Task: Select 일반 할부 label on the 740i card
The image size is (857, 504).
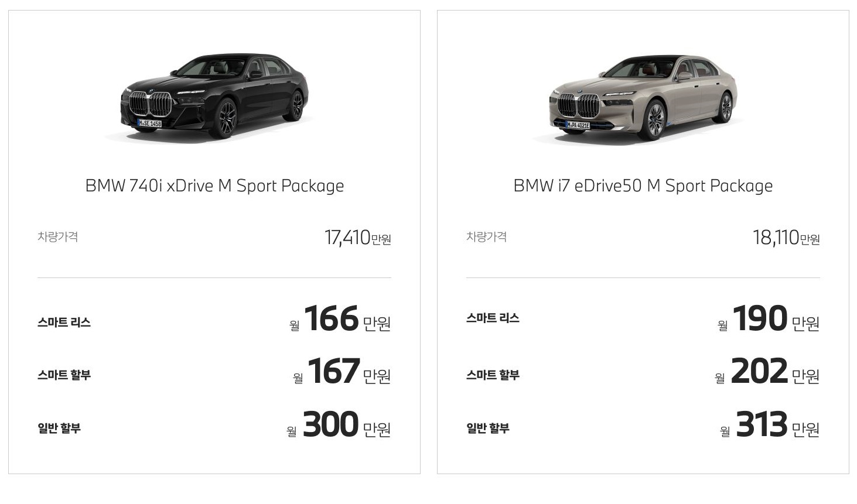Action: click(x=59, y=428)
